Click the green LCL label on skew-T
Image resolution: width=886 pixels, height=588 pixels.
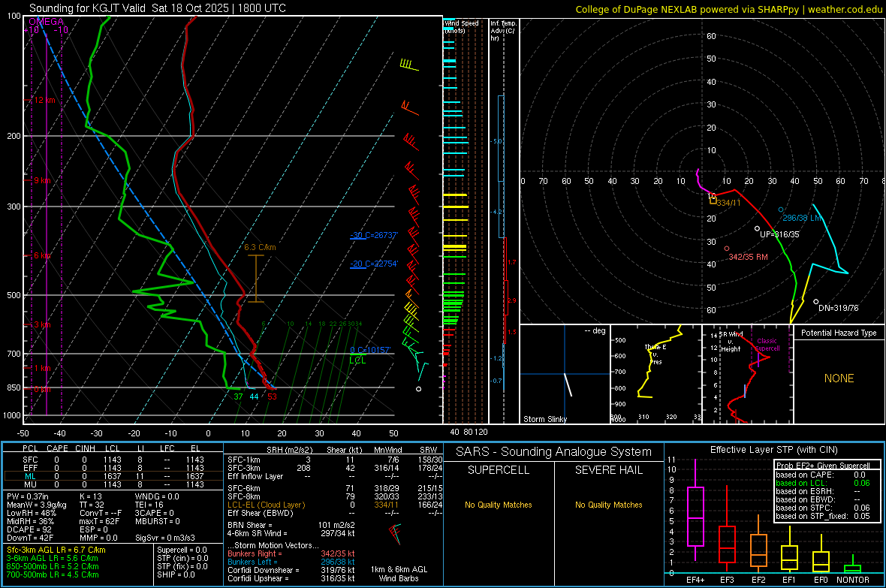[357, 360]
